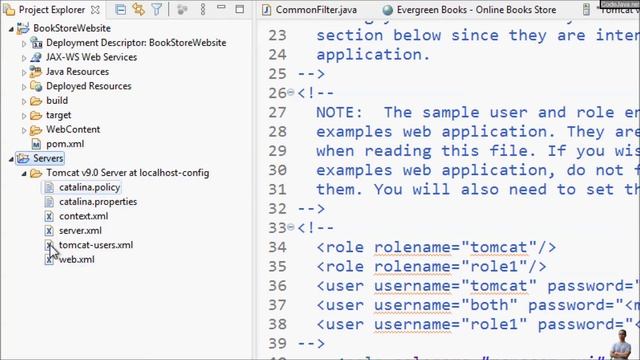Viewport: 640px width, 360px height.
Task: Expand JAX-WS Web Services node
Action: click(24, 58)
